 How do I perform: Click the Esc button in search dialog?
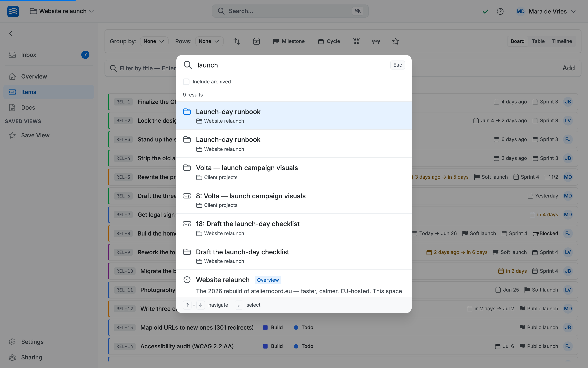tap(398, 65)
